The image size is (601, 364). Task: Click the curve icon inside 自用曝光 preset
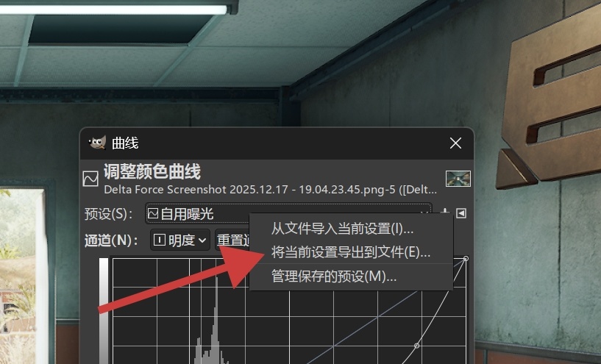153,213
